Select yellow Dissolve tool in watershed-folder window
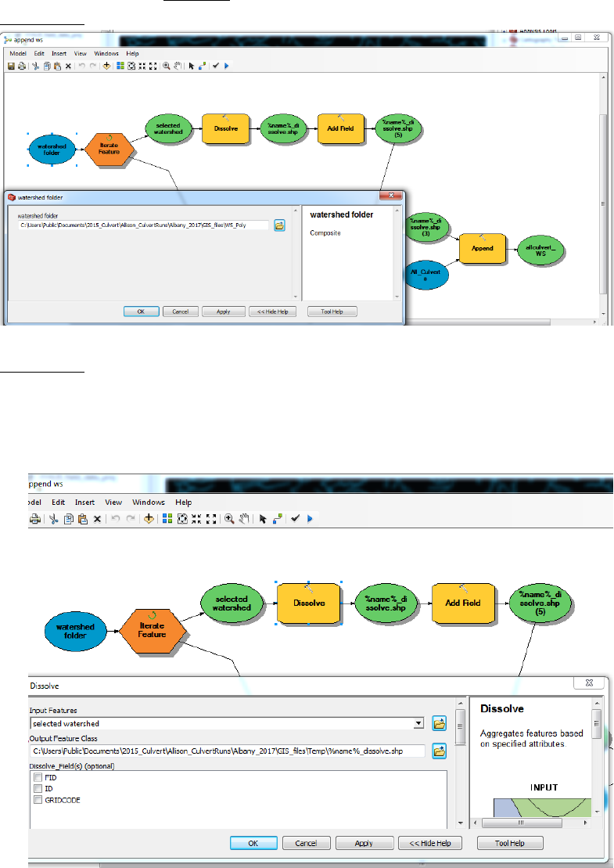 click(x=226, y=128)
